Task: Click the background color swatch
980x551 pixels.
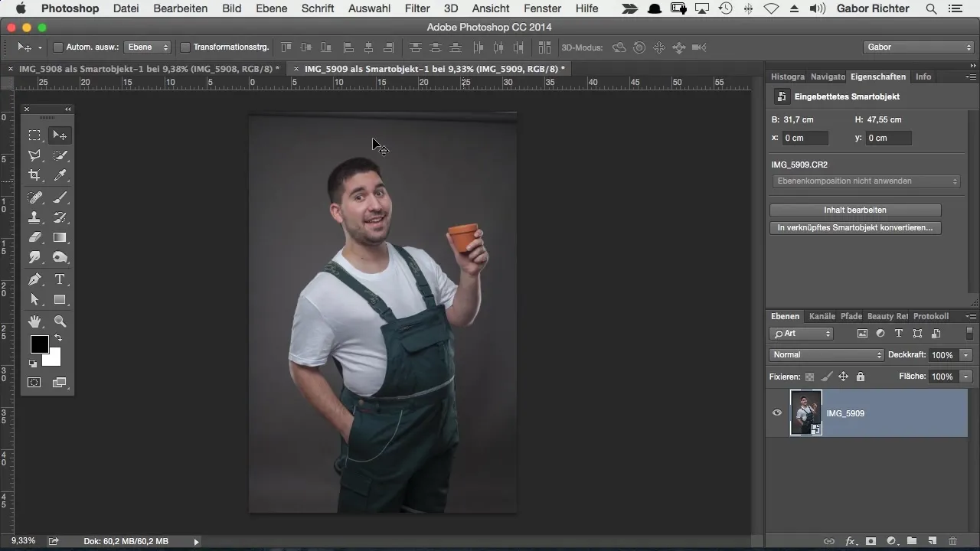Action: coord(54,359)
